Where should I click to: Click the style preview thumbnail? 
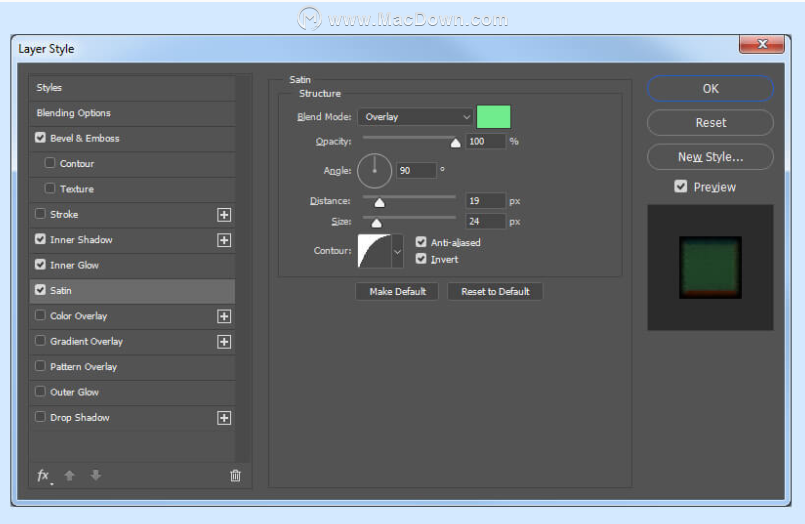pos(711,267)
